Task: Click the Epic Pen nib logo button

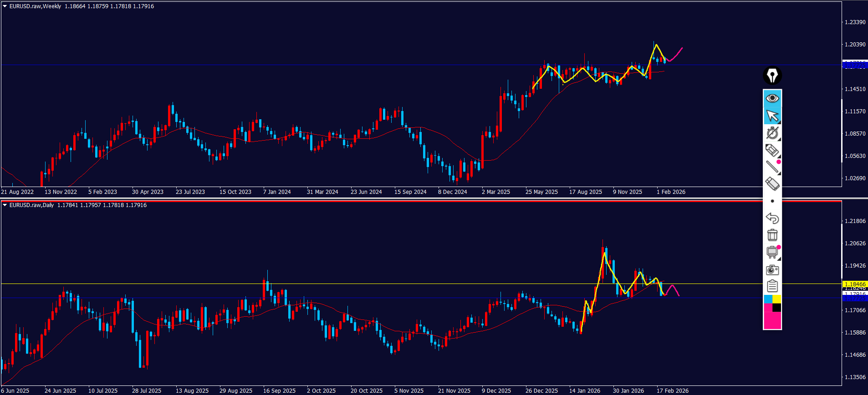Action: 772,76
